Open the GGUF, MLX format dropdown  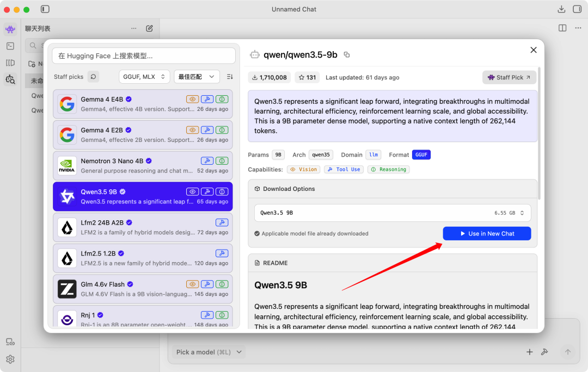(144, 77)
